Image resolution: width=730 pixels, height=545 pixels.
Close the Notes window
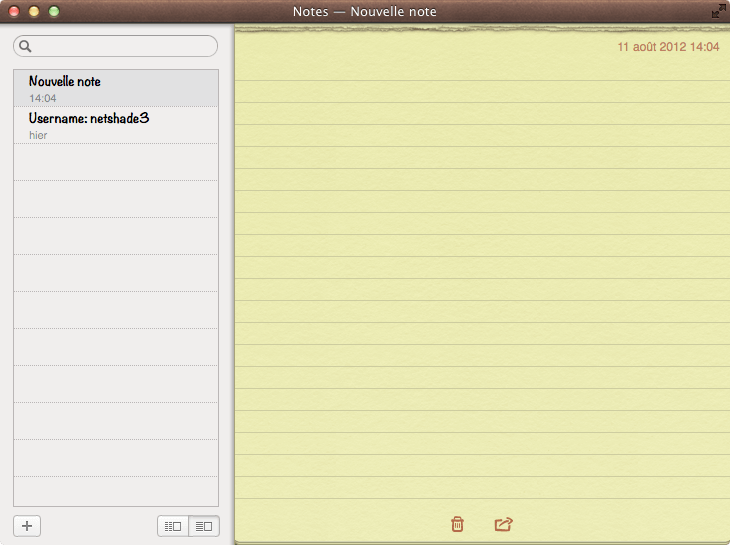tap(14, 11)
